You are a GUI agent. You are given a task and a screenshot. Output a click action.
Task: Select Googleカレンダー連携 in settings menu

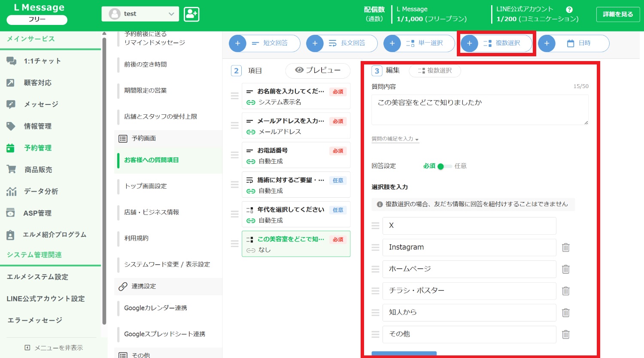coord(155,308)
